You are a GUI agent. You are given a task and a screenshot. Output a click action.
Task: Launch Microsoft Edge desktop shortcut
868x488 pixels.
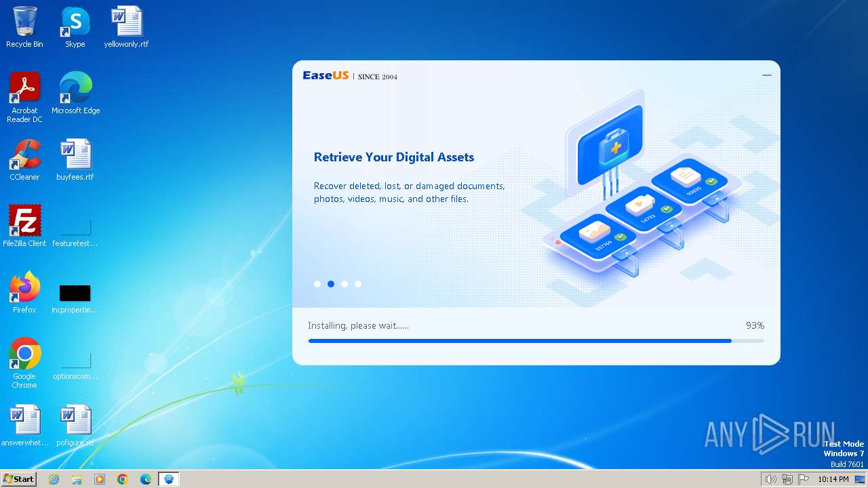pos(75,94)
